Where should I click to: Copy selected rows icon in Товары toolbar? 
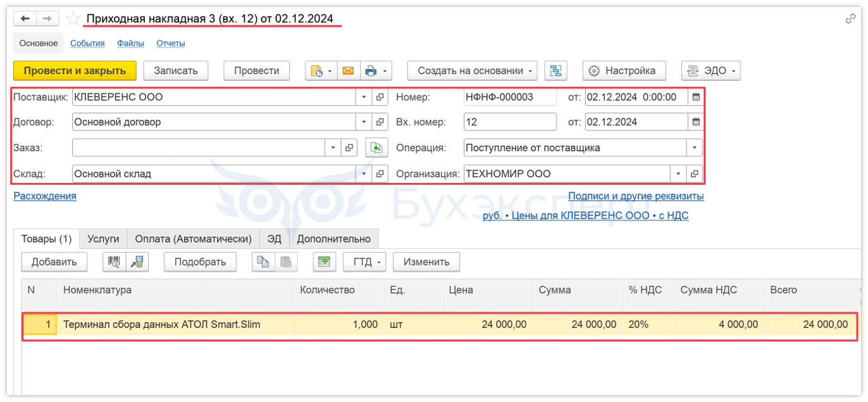click(x=263, y=262)
